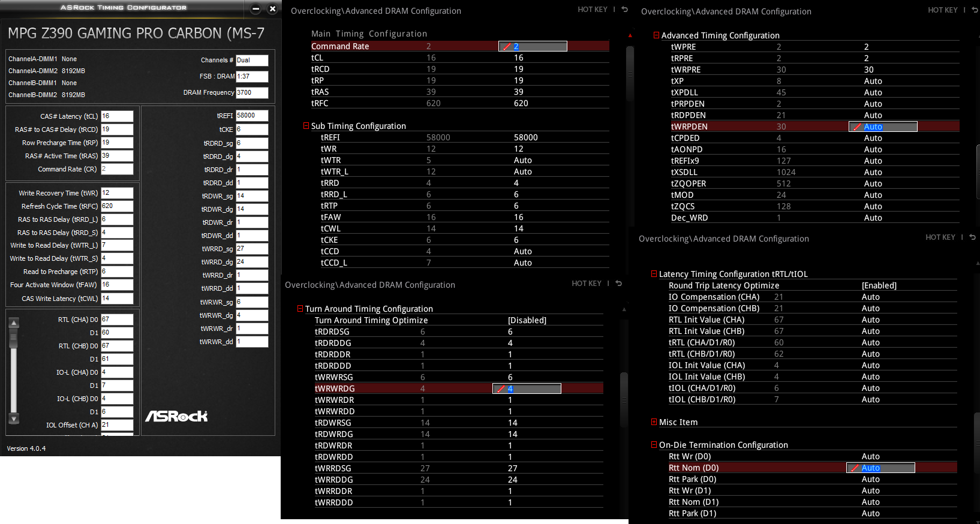This screenshot has width=980, height=524.
Task: Click the pencil icon on Rtt Nom (D0) row
Action: [x=855, y=468]
